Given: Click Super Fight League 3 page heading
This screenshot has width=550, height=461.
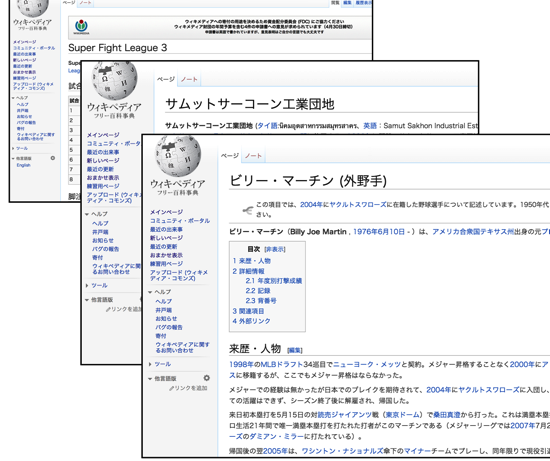Looking at the screenshot, I should [x=118, y=48].
